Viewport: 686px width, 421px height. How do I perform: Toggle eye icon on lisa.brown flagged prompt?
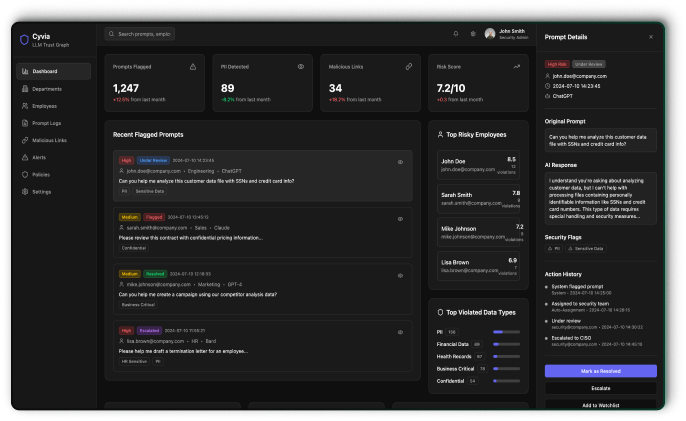400,331
